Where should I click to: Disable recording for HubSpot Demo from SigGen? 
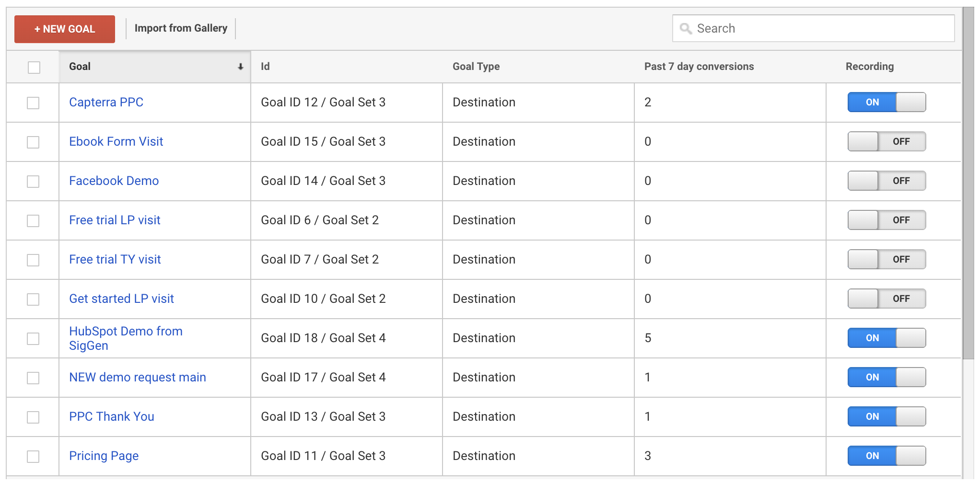[886, 338]
